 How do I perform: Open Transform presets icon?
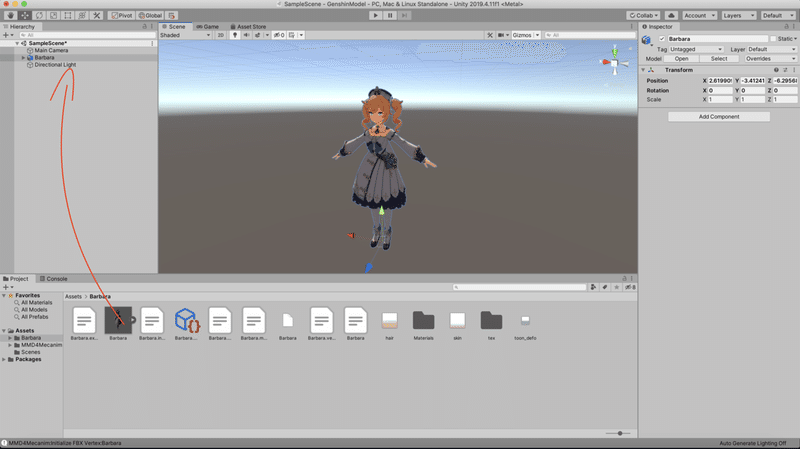785,70
